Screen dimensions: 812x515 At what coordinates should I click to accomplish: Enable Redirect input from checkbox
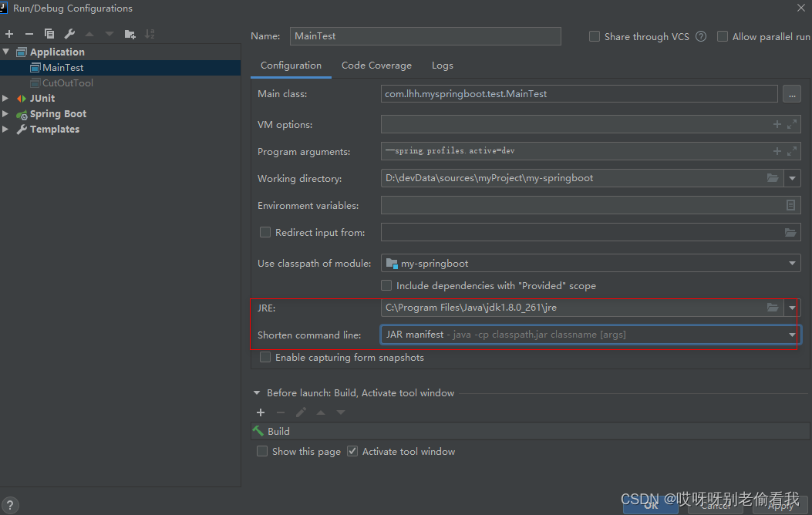point(265,232)
